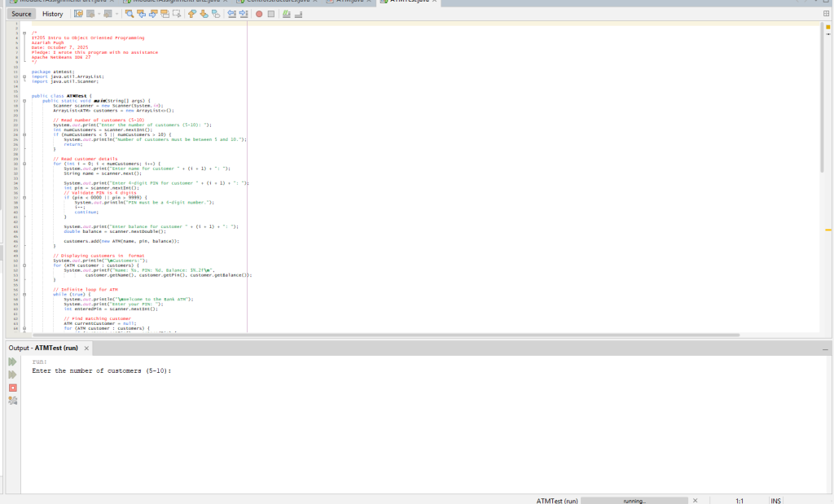Toggle the Source view button

22,14
